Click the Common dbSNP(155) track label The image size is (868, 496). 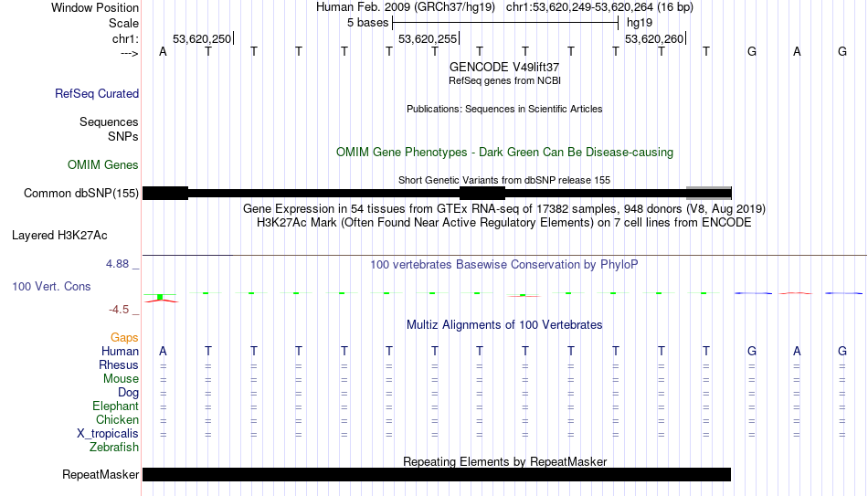[x=81, y=194]
